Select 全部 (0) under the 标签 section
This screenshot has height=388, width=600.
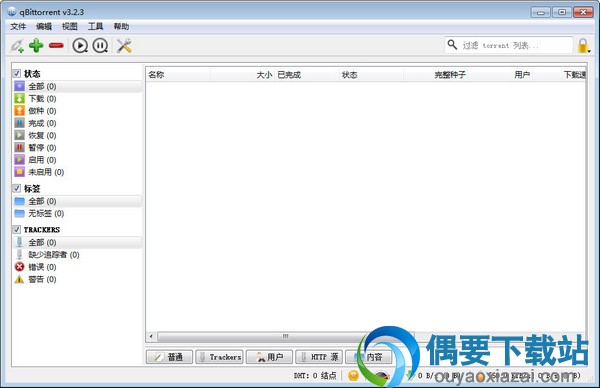(x=78, y=201)
